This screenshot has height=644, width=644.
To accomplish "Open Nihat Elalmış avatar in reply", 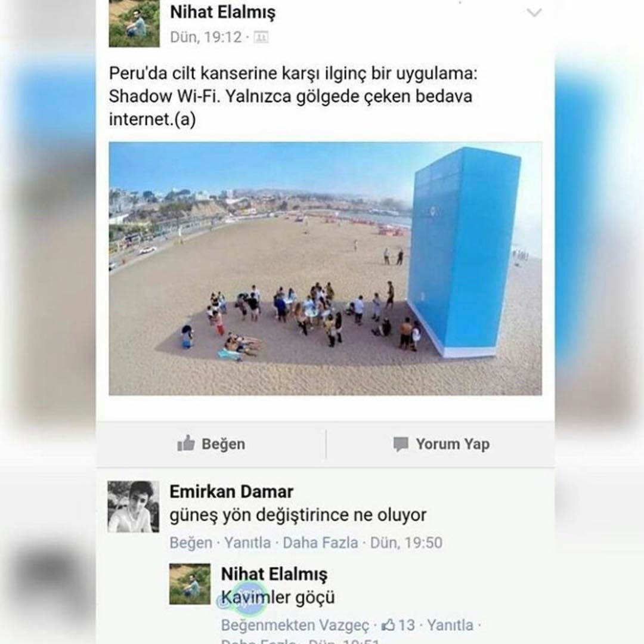I will coord(190,584).
